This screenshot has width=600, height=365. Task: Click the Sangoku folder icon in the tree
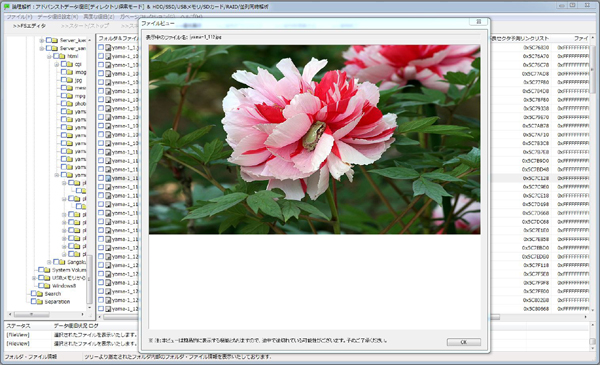(x=62, y=262)
